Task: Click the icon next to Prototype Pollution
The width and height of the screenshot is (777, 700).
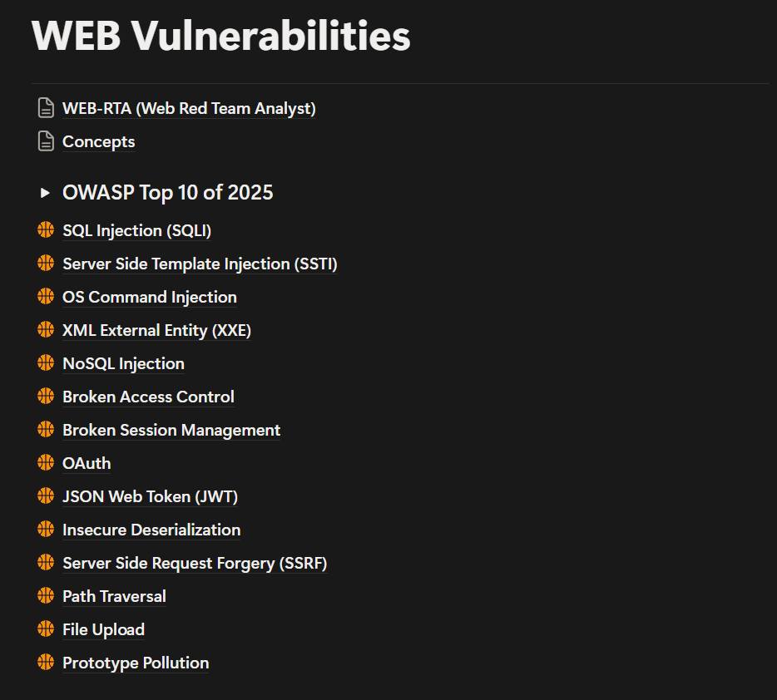Action: [46, 662]
